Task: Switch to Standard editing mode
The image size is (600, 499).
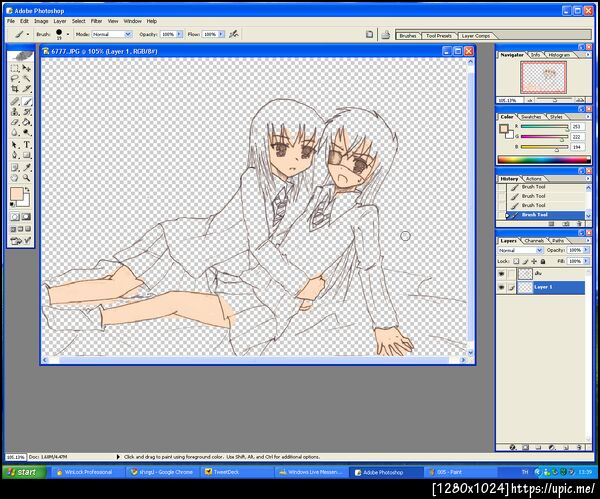Action: [15, 217]
